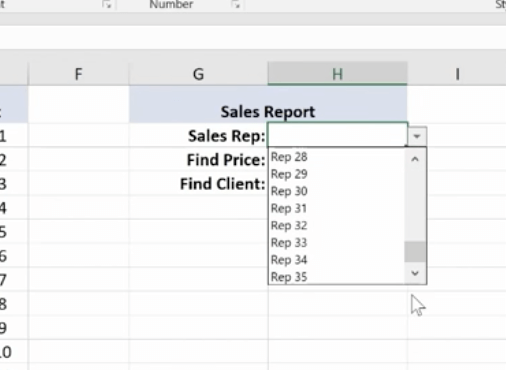Select Rep 35 list entry
The image size is (506, 370).
click(x=336, y=277)
